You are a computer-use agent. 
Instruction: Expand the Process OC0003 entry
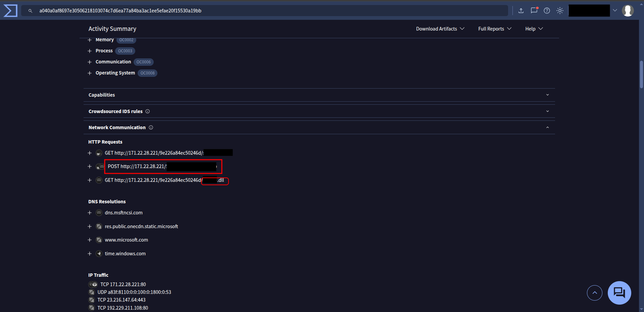point(90,51)
